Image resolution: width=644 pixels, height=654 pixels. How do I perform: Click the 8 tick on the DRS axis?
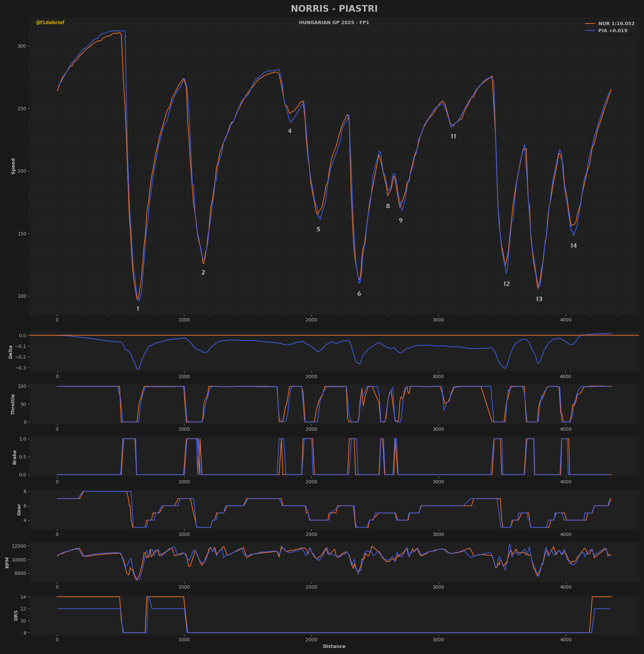[x=25, y=633]
